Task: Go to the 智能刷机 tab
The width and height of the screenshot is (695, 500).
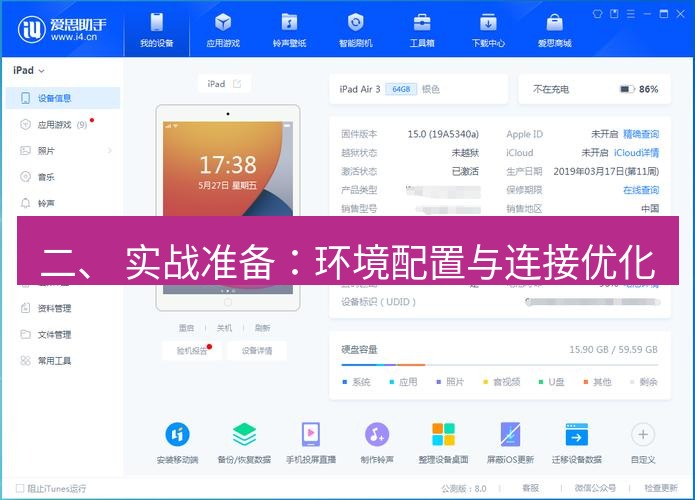Action: point(355,30)
